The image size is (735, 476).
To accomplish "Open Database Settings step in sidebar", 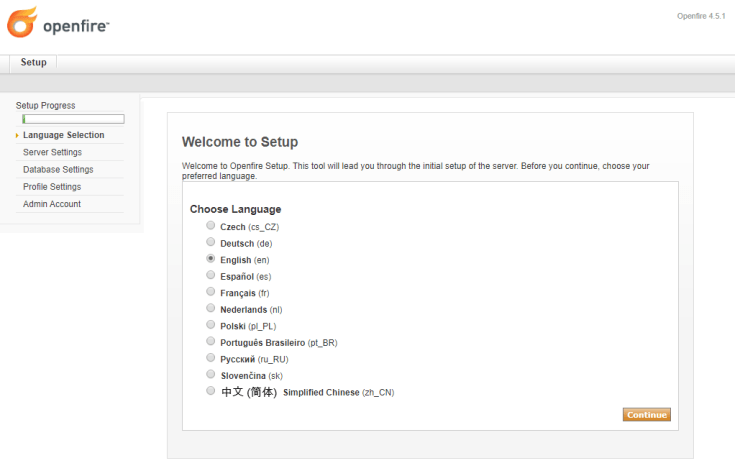I will pos(58,169).
